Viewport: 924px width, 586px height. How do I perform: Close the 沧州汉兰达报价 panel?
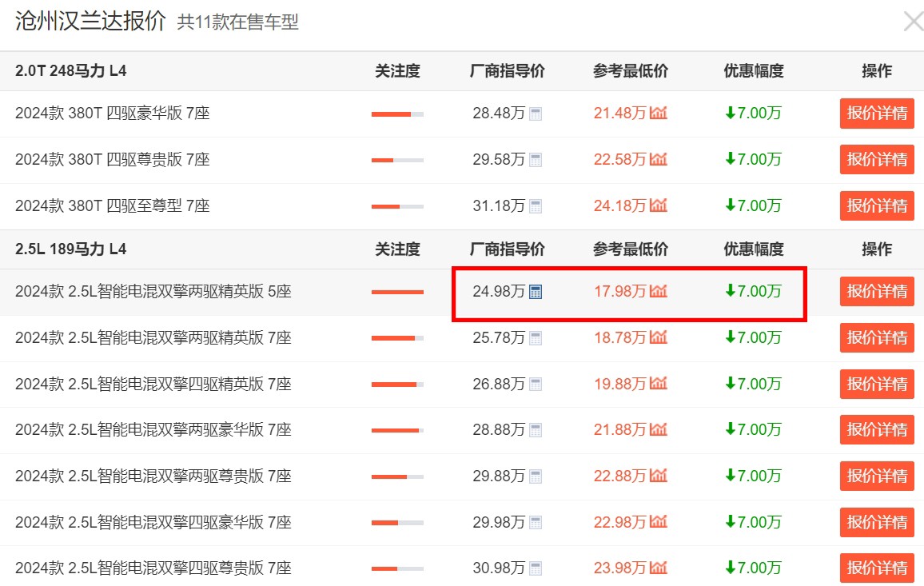[x=914, y=22]
